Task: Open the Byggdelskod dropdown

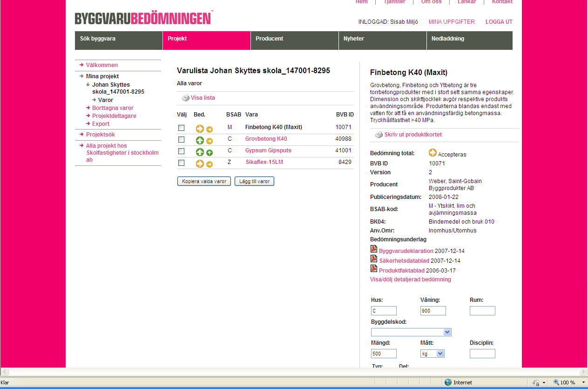Action: [x=447, y=332]
